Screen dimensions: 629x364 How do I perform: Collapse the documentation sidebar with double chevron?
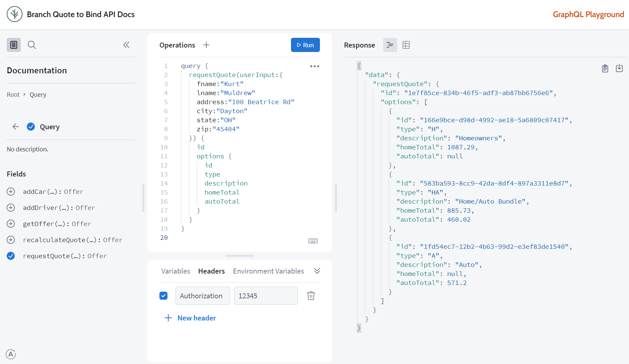tap(126, 45)
